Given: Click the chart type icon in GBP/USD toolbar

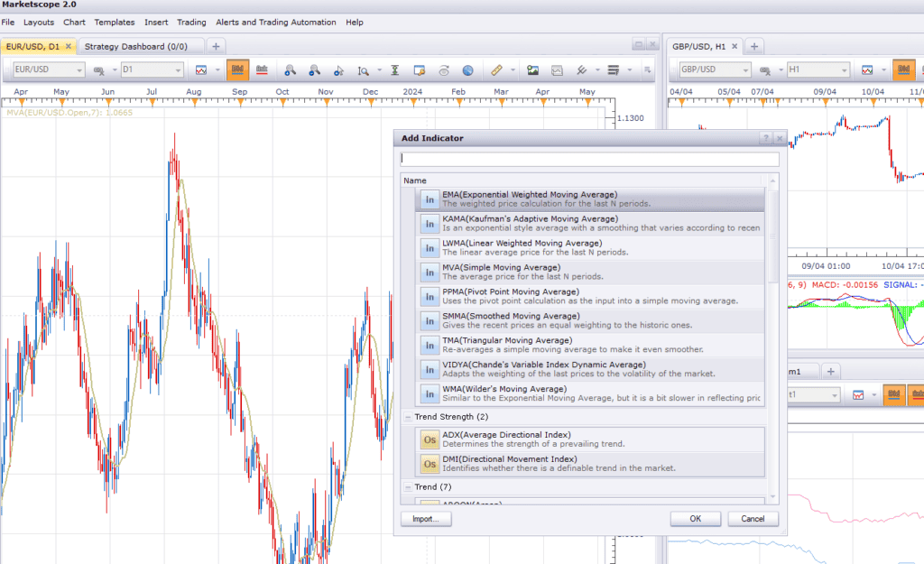Looking at the screenshot, I should click(x=867, y=70).
